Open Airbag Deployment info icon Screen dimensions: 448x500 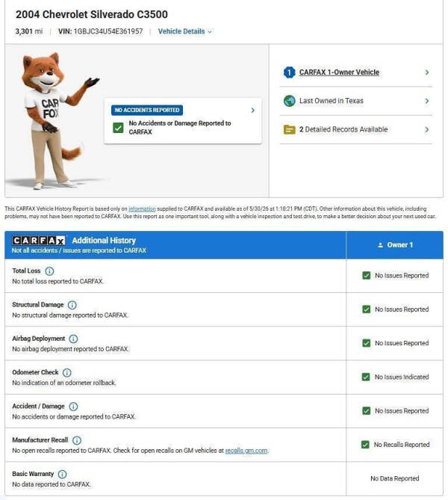click(73, 339)
